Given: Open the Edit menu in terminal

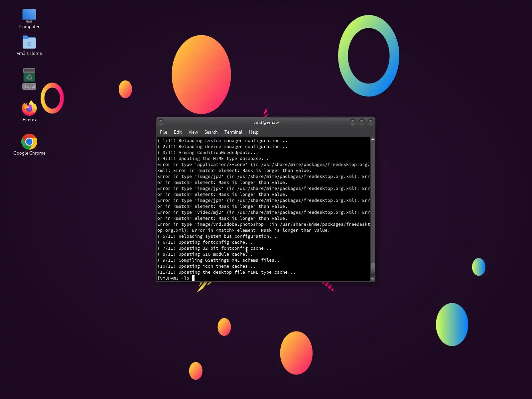Looking at the screenshot, I should click(x=178, y=132).
